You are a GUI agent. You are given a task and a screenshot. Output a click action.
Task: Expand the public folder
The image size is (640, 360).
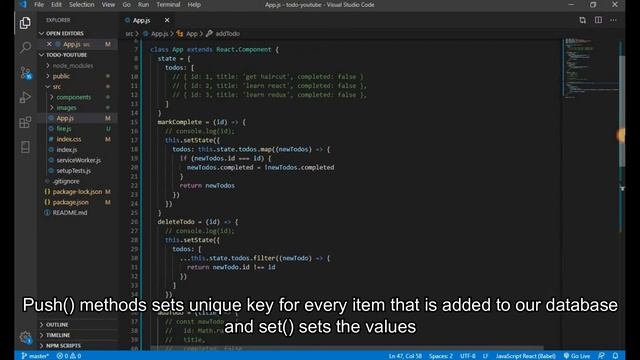pos(61,76)
